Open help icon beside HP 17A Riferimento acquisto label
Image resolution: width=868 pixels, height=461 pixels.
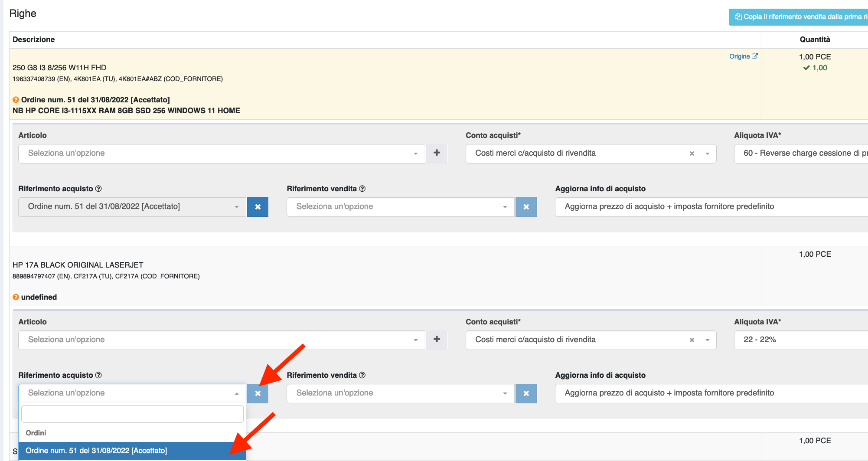tap(98, 375)
